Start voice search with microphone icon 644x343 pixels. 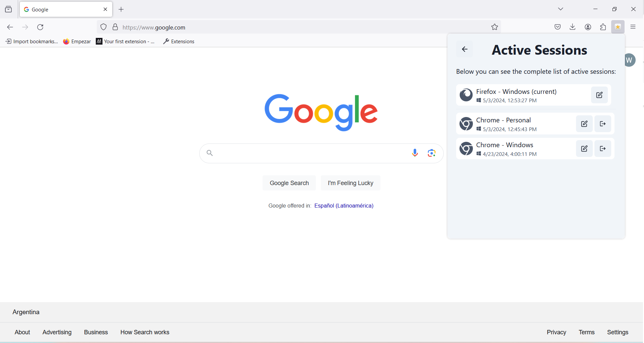415,153
